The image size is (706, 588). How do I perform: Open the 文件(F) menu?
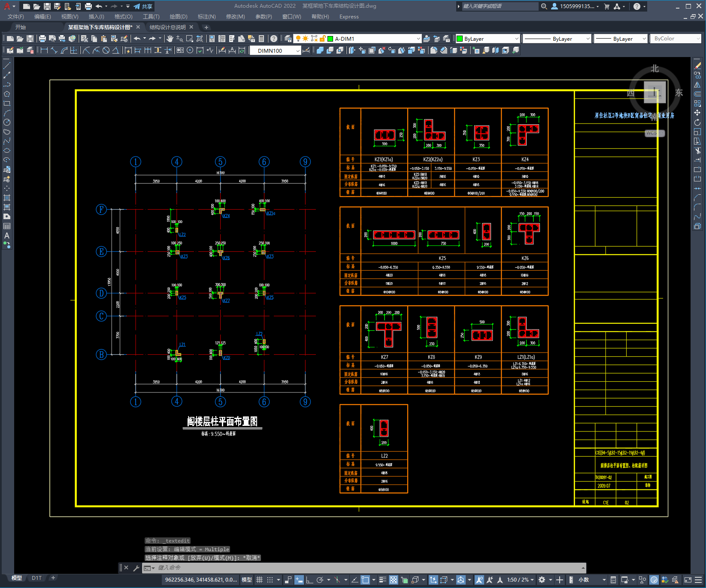[x=16, y=17]
